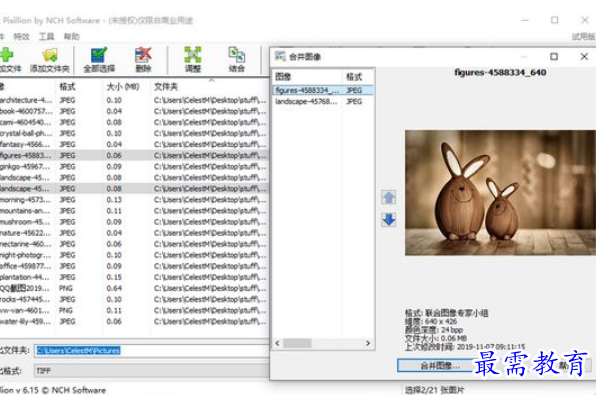
Task: Click the dialog list's right scroll arrow
Action: click(368, 343)
